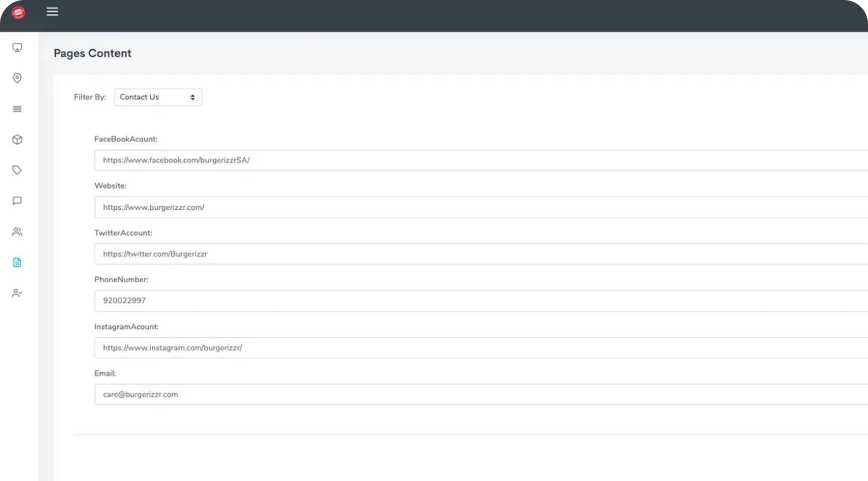Open the tag icon in sidebar

point(17,170)
